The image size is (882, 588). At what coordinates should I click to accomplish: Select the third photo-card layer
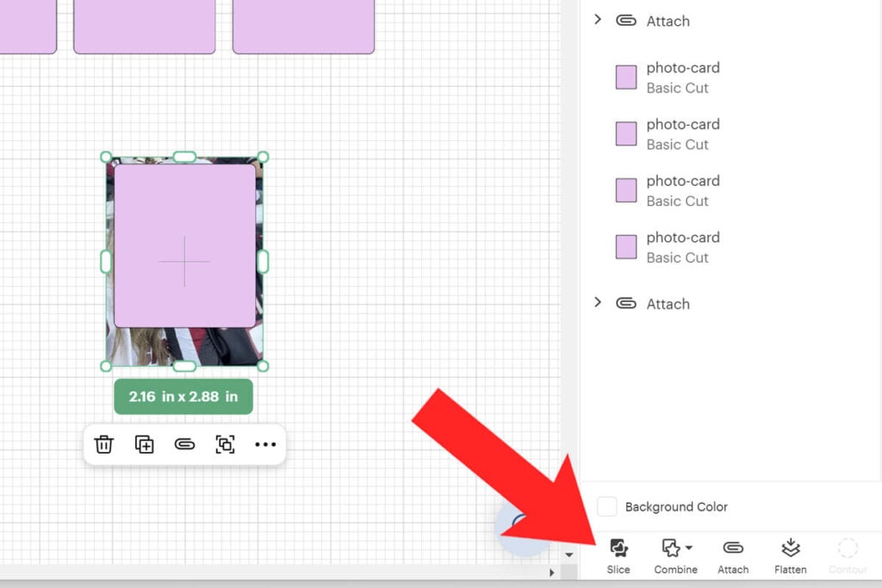click(683, 190)
